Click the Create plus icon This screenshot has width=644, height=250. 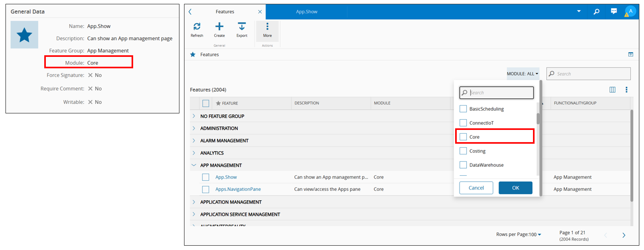pos(219,26)
